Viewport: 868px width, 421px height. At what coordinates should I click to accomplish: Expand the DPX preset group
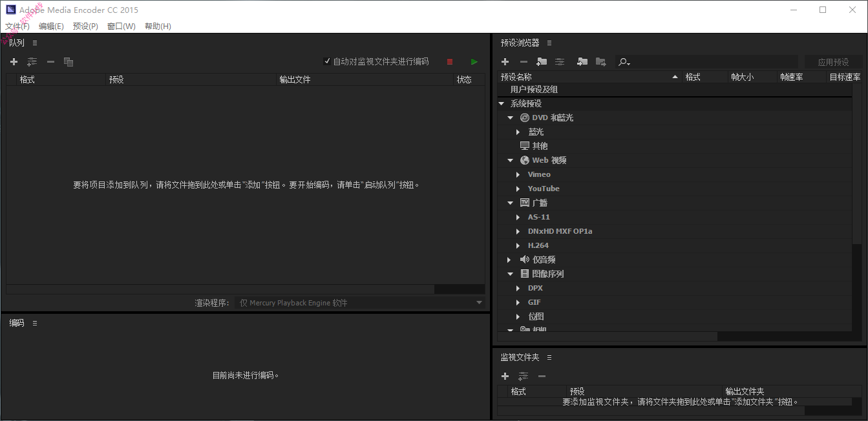(x=518, y=289)
